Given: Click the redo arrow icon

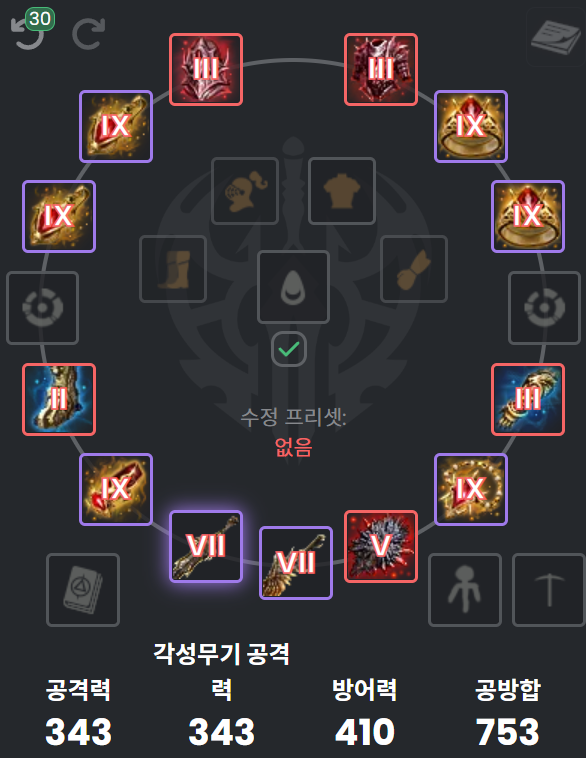Looking at the screenshot, I should 88,34.
